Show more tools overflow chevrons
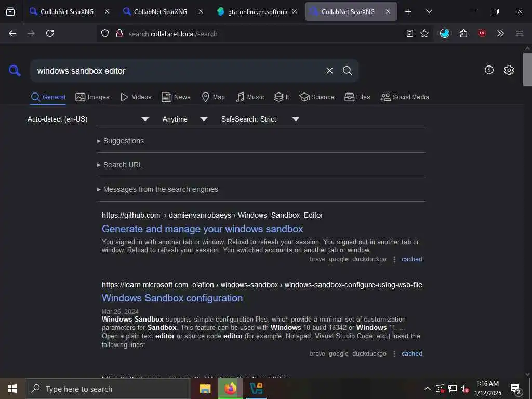 (x=500, y=33)
